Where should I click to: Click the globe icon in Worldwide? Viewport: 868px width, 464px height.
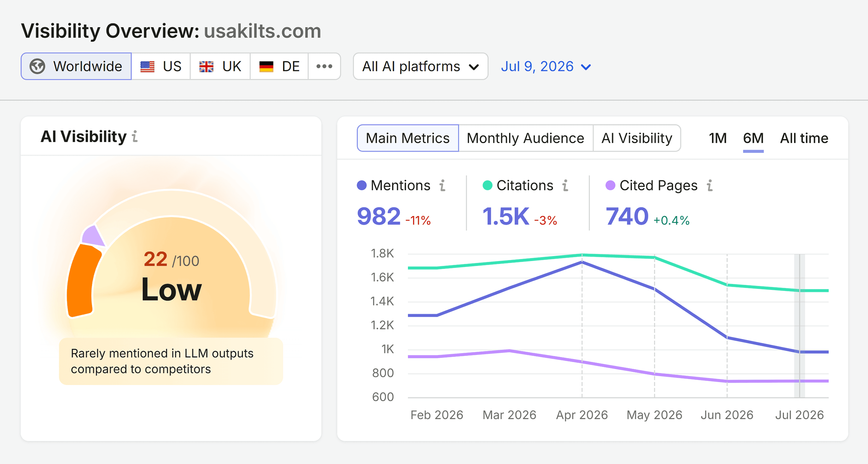point(37,66)
